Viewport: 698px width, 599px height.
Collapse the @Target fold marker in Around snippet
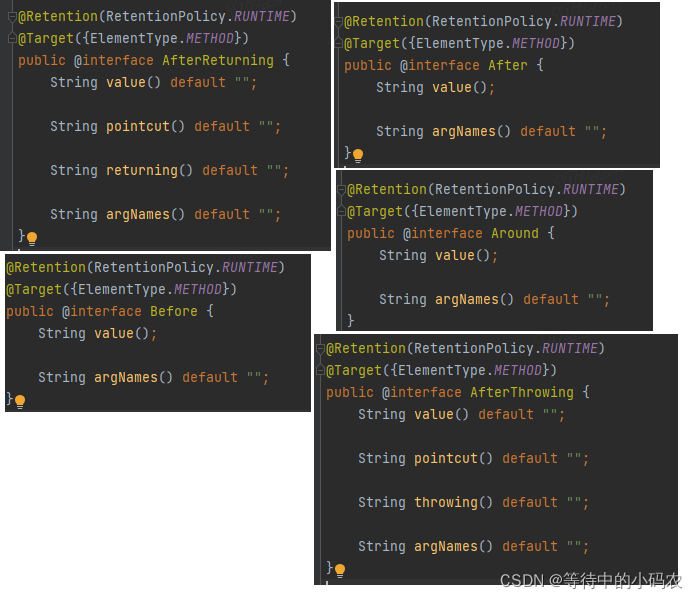[x=341, y=211]
